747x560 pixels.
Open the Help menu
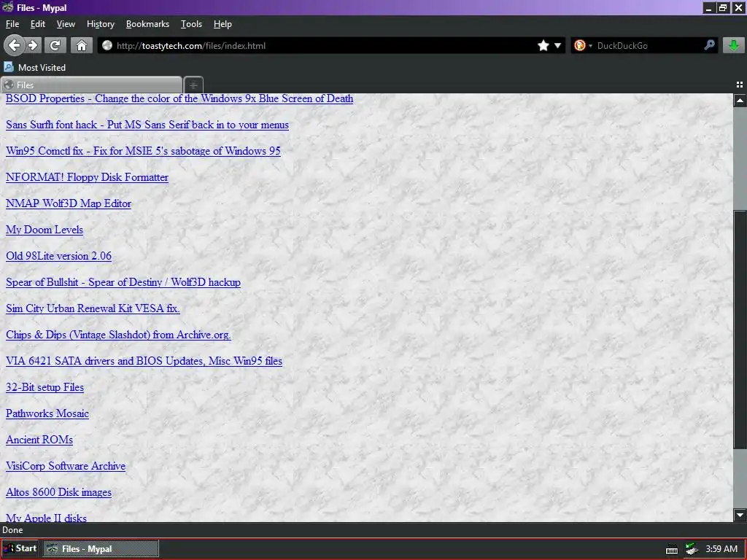(x=222, y=24)
